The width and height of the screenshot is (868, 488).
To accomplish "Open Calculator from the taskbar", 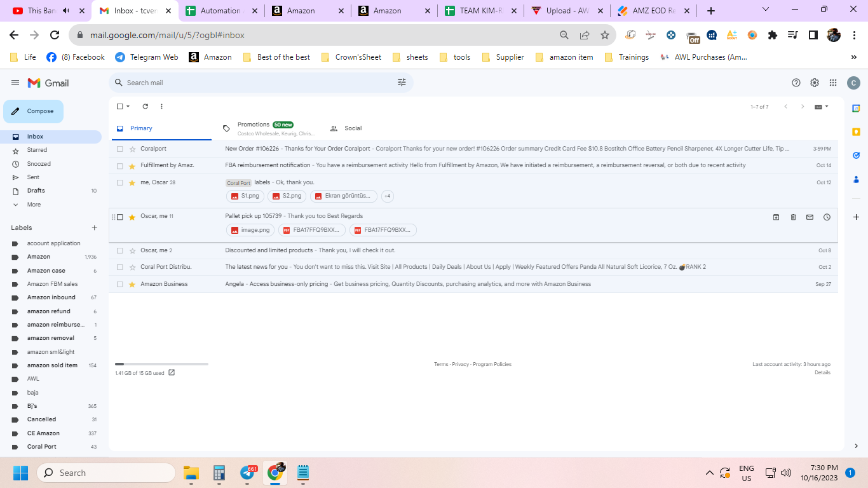I will point(219,473).
